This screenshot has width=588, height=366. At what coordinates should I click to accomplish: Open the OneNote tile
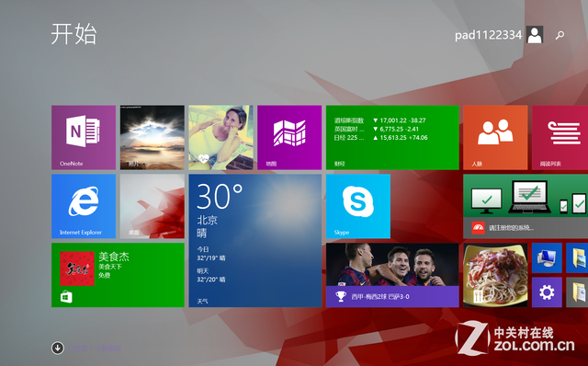click(84, 137)
